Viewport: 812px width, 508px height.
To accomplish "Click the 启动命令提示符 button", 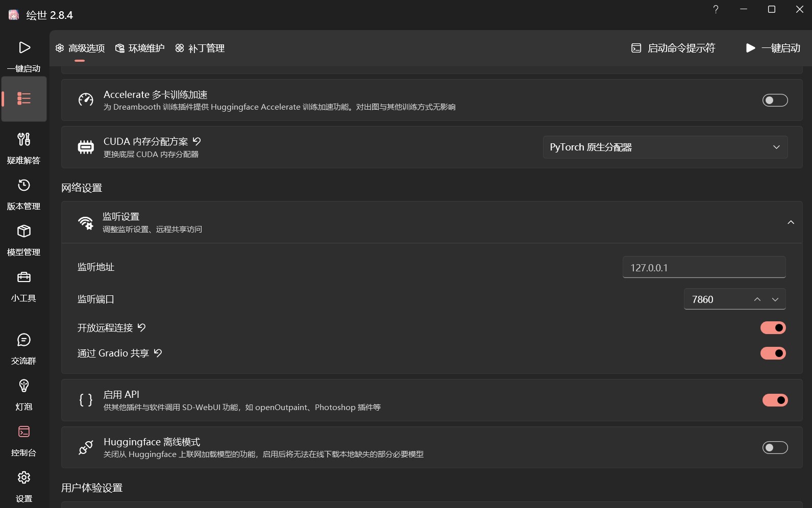I will [673, 48].
